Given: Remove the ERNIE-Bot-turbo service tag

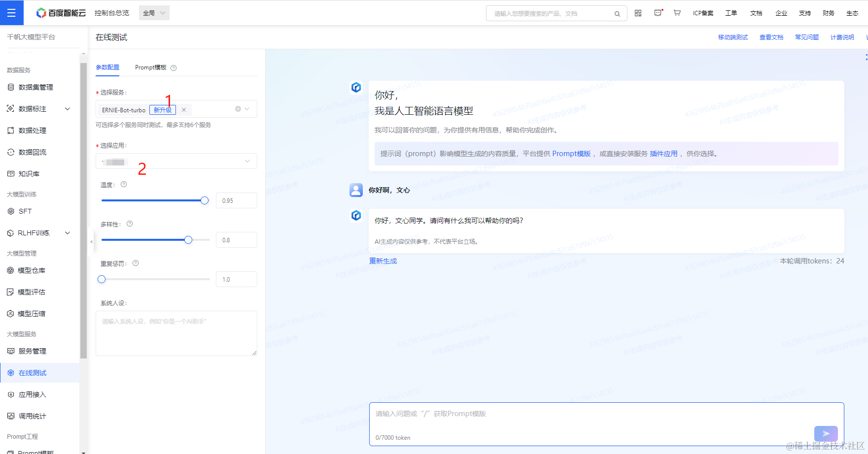Looking at the screenshot, I should 184,110.
